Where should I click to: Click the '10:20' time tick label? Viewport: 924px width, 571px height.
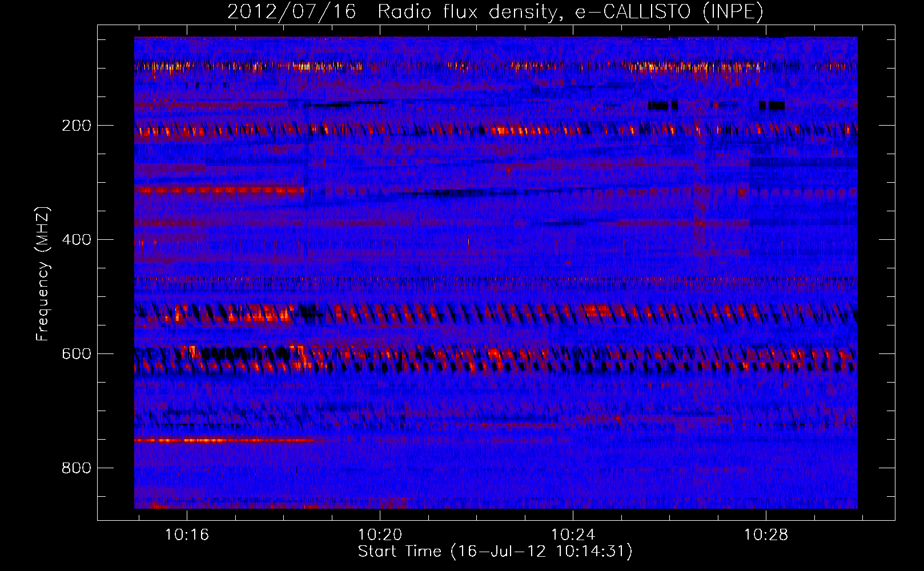(x=380, y=535)
